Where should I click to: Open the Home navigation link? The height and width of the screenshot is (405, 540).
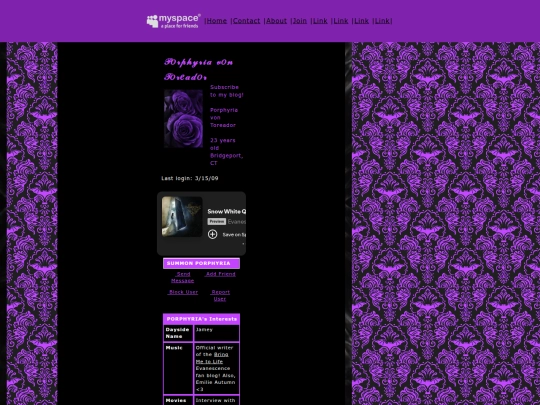tap(217, 21)
